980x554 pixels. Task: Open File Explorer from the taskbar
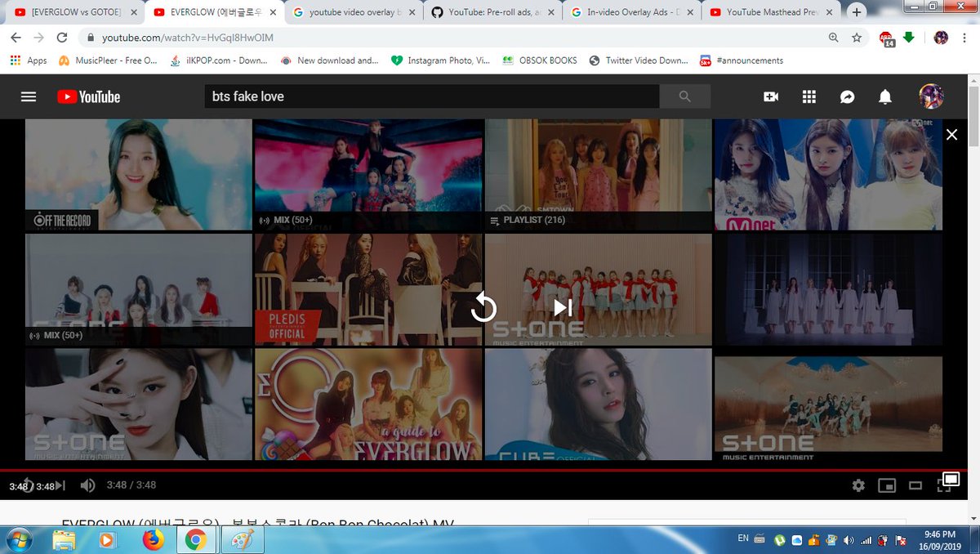[65, 539]
